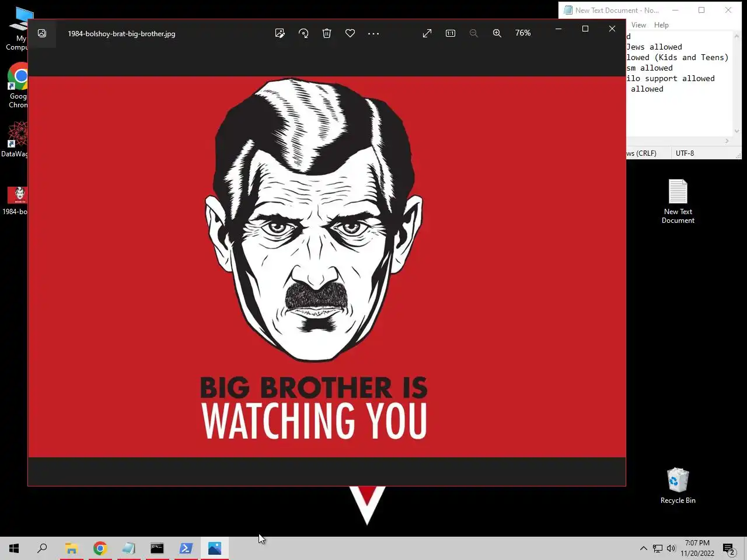Open the See more ellipsis menu
The height and width of the screenshot is (560, 747).
(373, 33)
